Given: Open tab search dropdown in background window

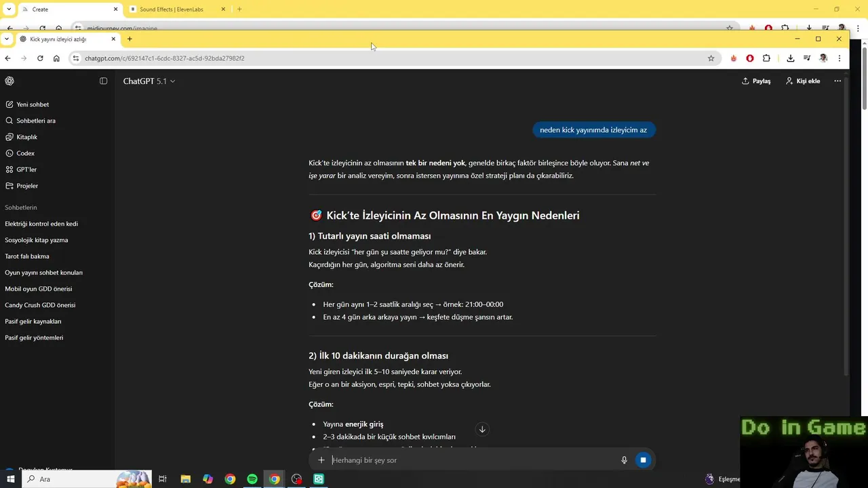Looking at the screenshot, I should (8, 9).
